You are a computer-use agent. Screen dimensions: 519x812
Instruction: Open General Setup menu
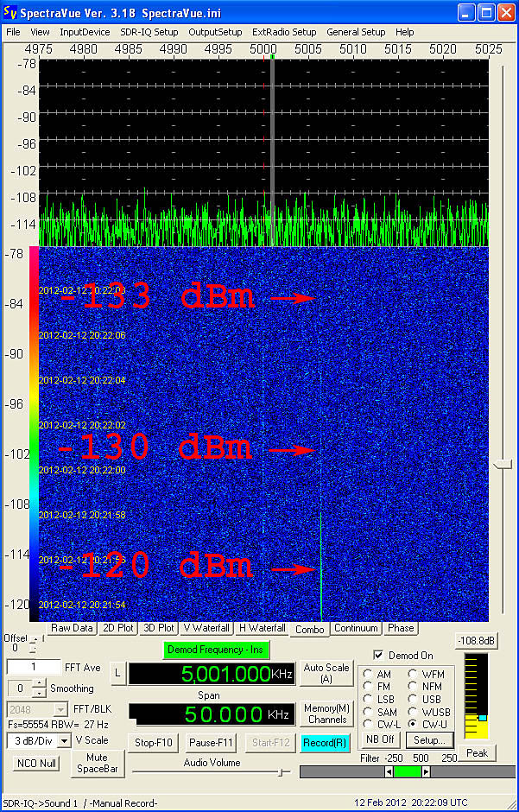tap(356, 32)
